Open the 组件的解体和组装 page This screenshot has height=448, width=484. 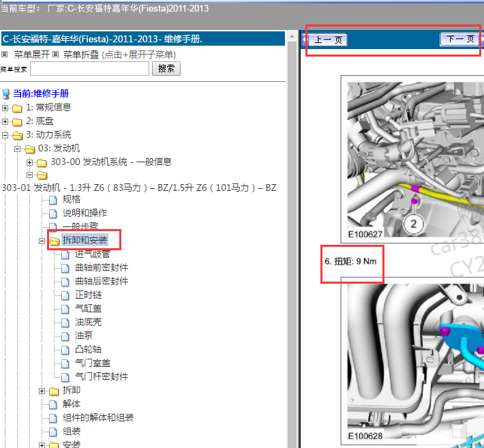click(x=98, y=417)
